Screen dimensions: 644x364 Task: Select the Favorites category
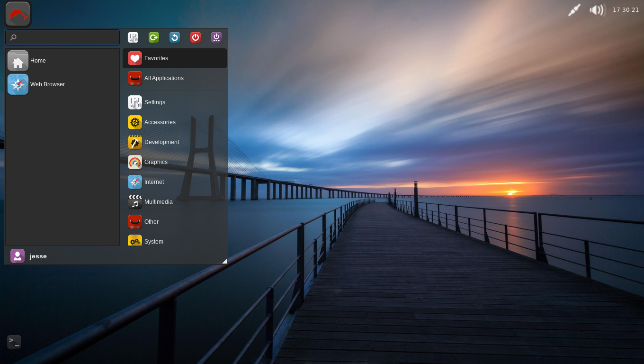click(x=175, y=58)
